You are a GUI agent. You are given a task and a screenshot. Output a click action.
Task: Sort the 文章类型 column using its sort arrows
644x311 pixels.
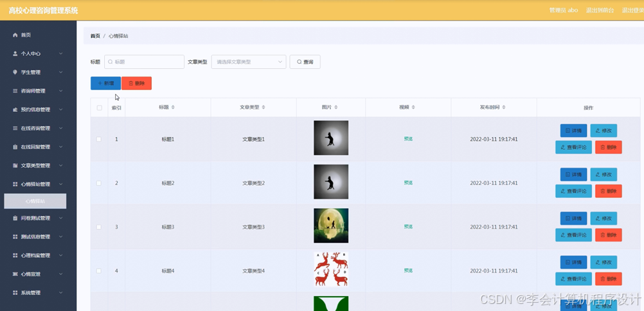pyautogui.click(x=264, y=107)
